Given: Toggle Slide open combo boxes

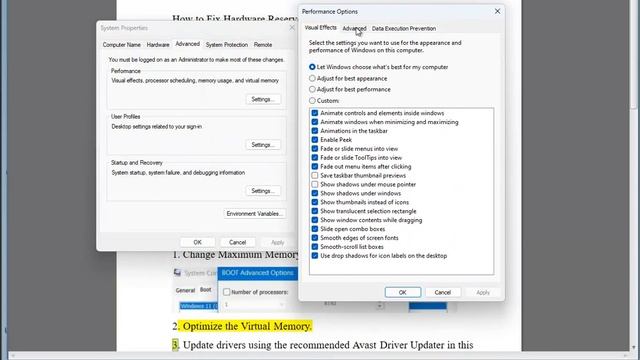Looking at the screenshot, I should point(315,229).
